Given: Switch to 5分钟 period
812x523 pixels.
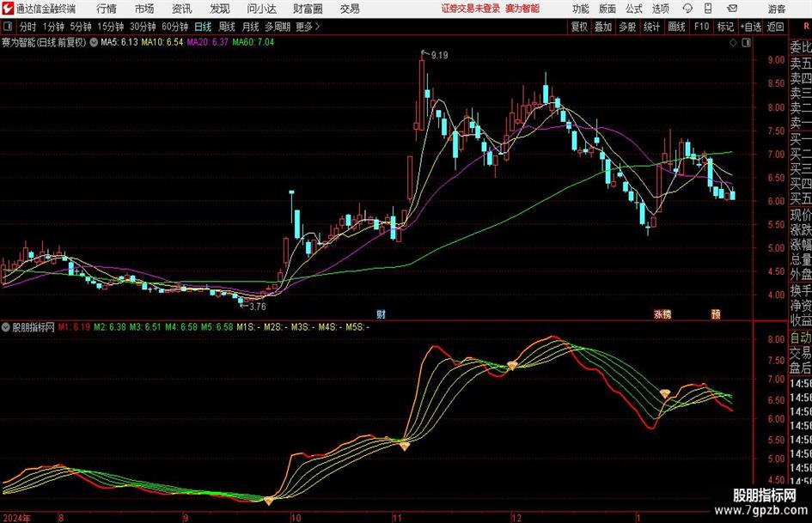Looking at the screenshot, I should pyautogui.click(x=80, y=27).
